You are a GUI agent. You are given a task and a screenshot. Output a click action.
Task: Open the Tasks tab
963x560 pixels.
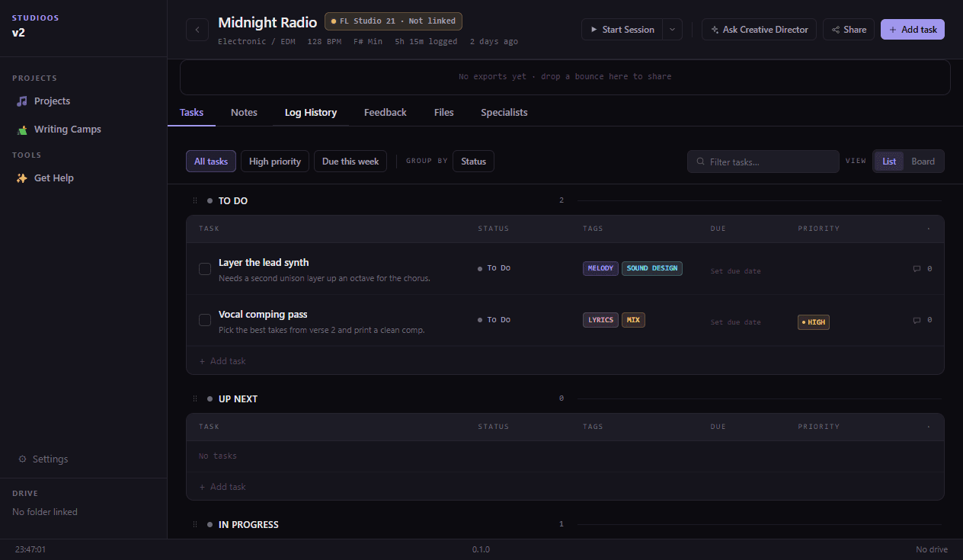(x=191, y=112)
